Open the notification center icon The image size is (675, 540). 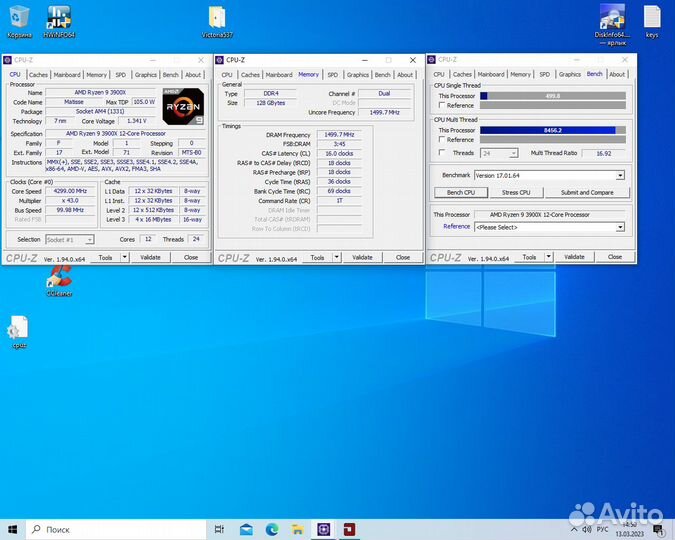[x=658, y=529]
